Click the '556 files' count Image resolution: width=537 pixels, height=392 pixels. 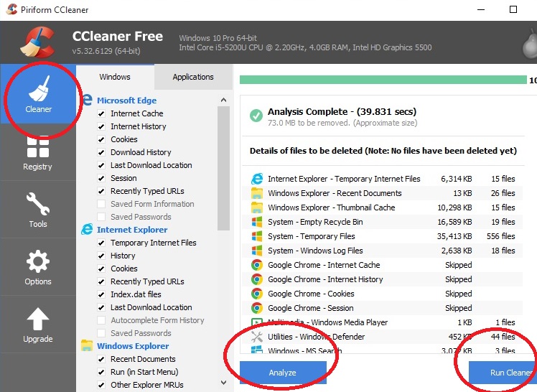[500, 236]
